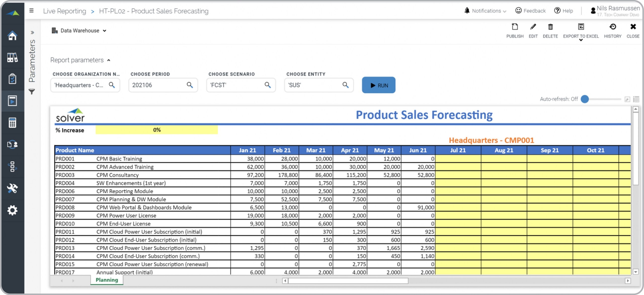Click the Publish icon in toolbar

coord(515,27)
